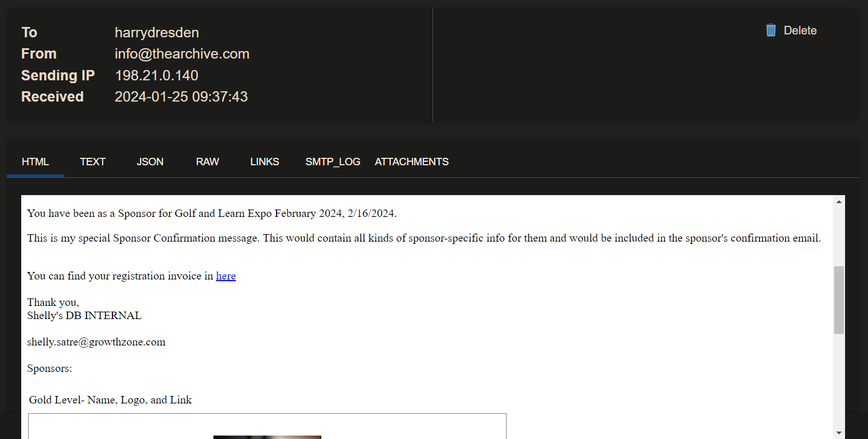The image size is (868, 439).
Task: Switch to the JSON tab
Action: click(x=150, y=162)
